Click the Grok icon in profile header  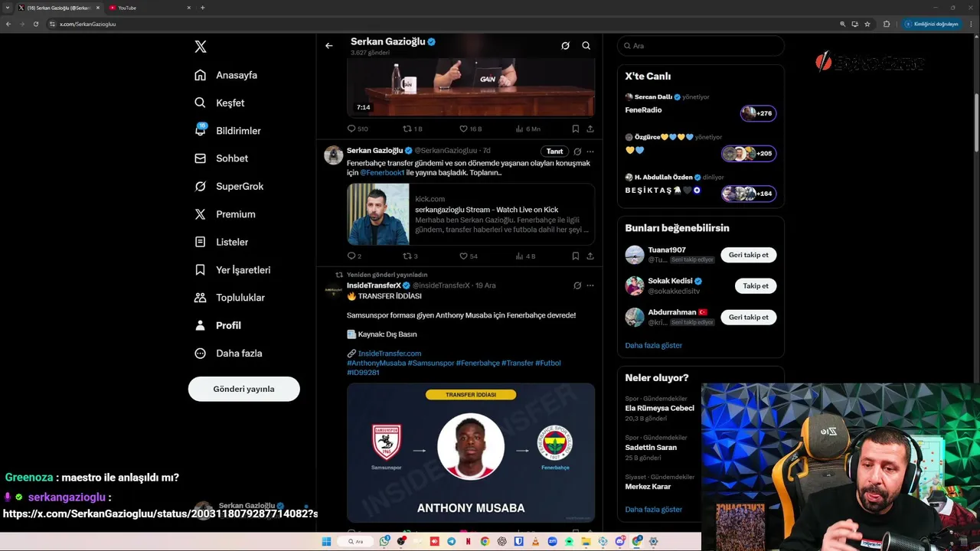(565, 45)
